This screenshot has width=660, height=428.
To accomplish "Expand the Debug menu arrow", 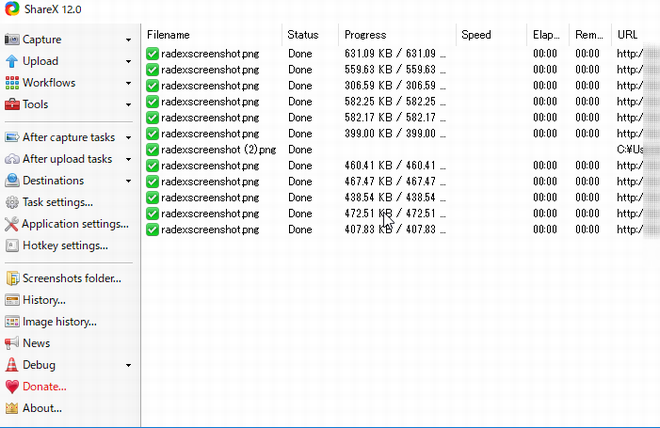I will tap(128, 365).
